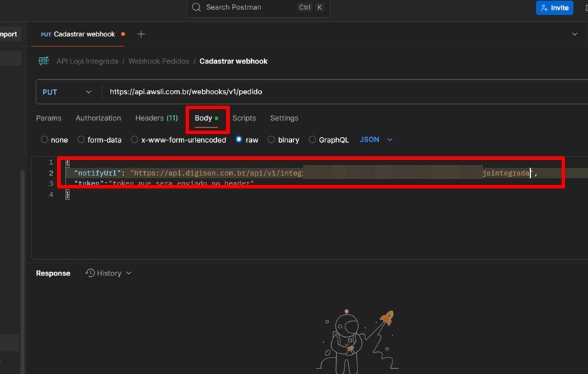
Task: Click the History clock icon
Action: pyautogui.click(x=90, y=273)
